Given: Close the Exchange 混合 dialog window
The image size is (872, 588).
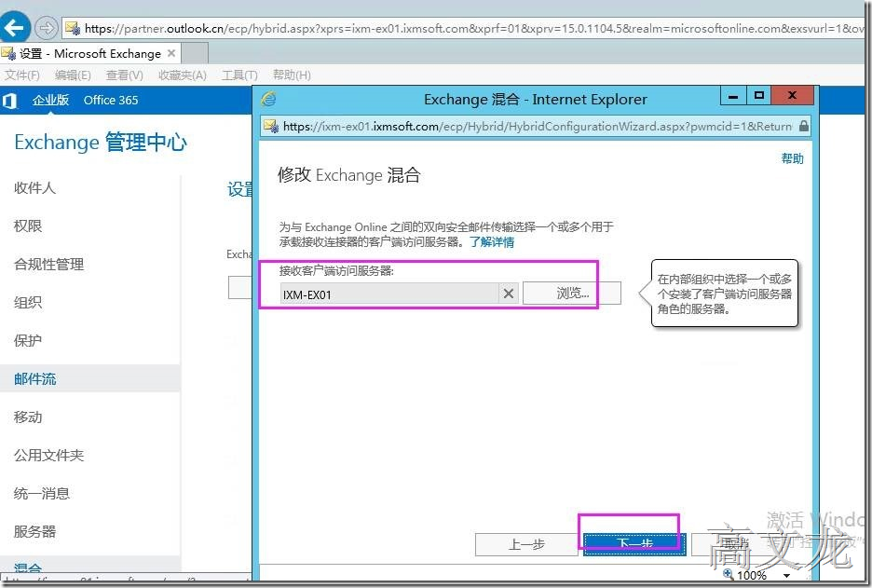Looking at the screenshot, I should click(x=793, y=96).
